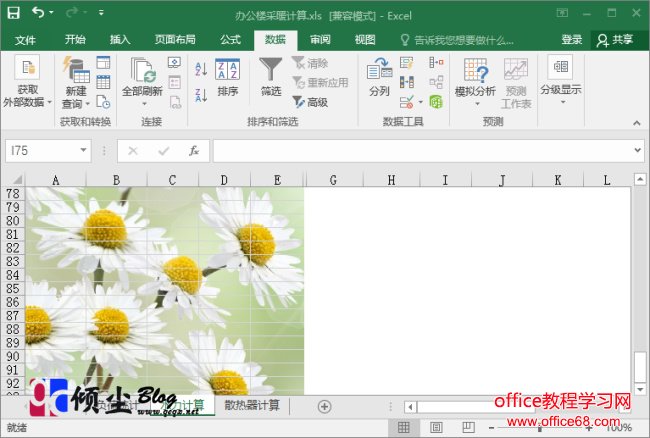
Task: Click the Refresh All (全部刷新) icon
Action: click(x=142, y=70)
